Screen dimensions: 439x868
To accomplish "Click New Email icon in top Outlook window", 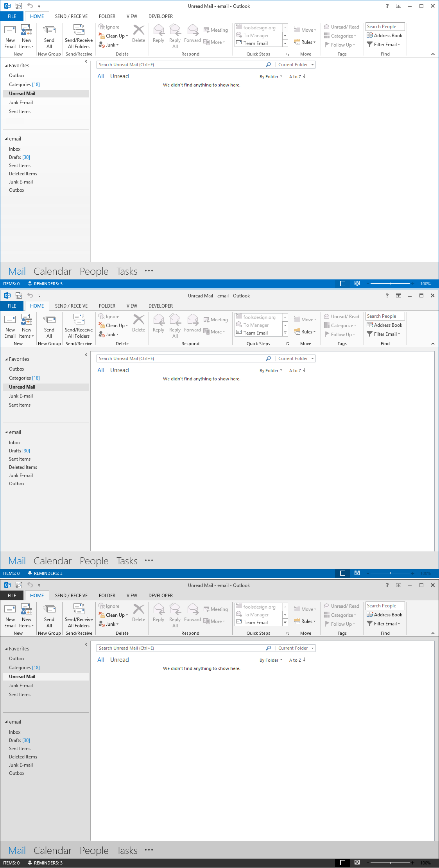I will coord(10,30).
